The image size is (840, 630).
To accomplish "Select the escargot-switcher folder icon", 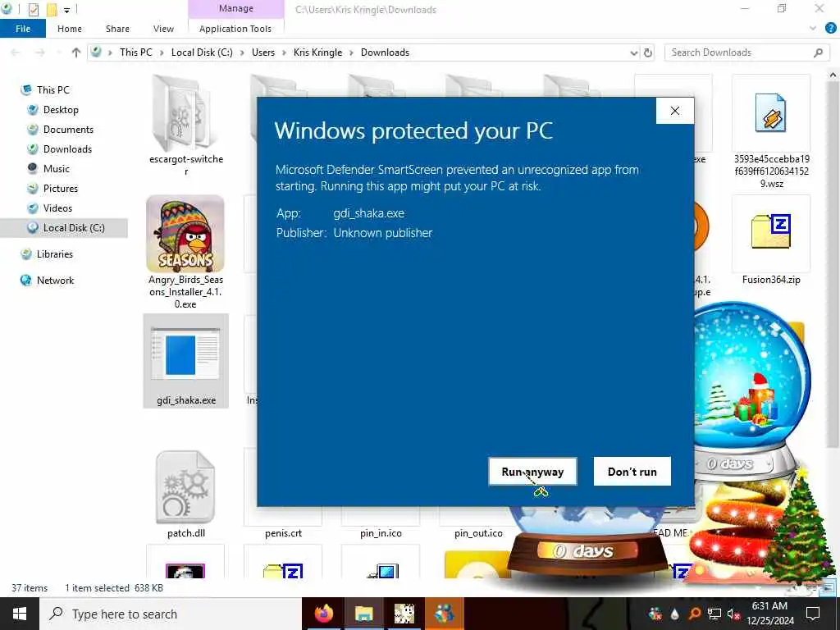I will pyautogui.click(x=185, y=112).
